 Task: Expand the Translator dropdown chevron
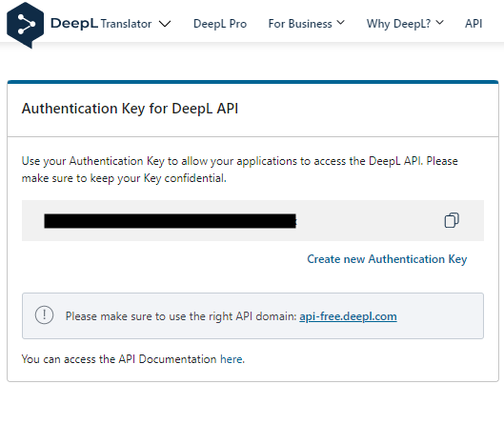(165, 24)
